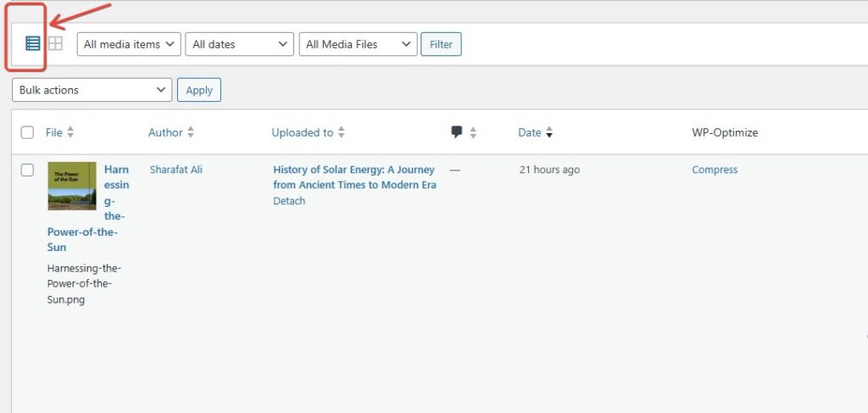Screen dimensions: 868x413
Task: Switch to list view icon
Action: [x=33, y=43]
